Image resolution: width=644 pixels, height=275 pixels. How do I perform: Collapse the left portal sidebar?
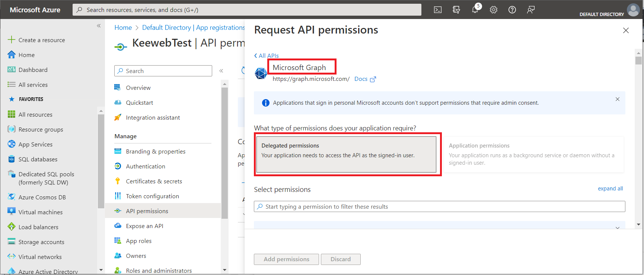(99, 26)
